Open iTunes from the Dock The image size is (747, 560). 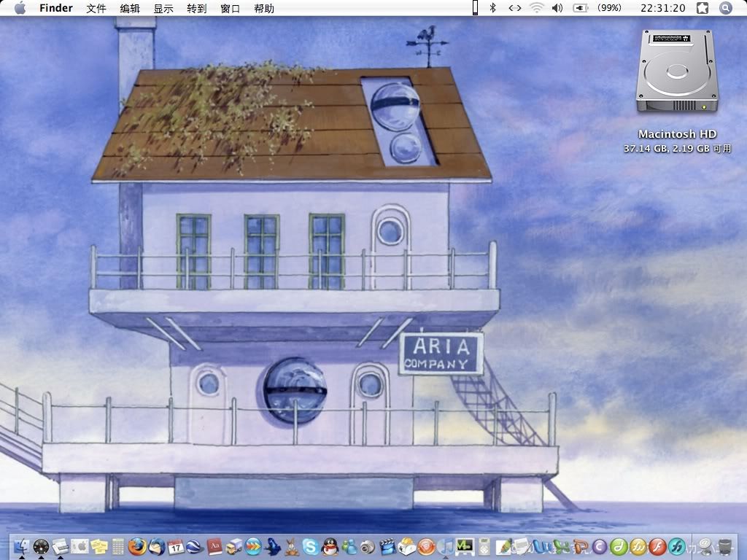pyautogui.click(x=445, y=547)
